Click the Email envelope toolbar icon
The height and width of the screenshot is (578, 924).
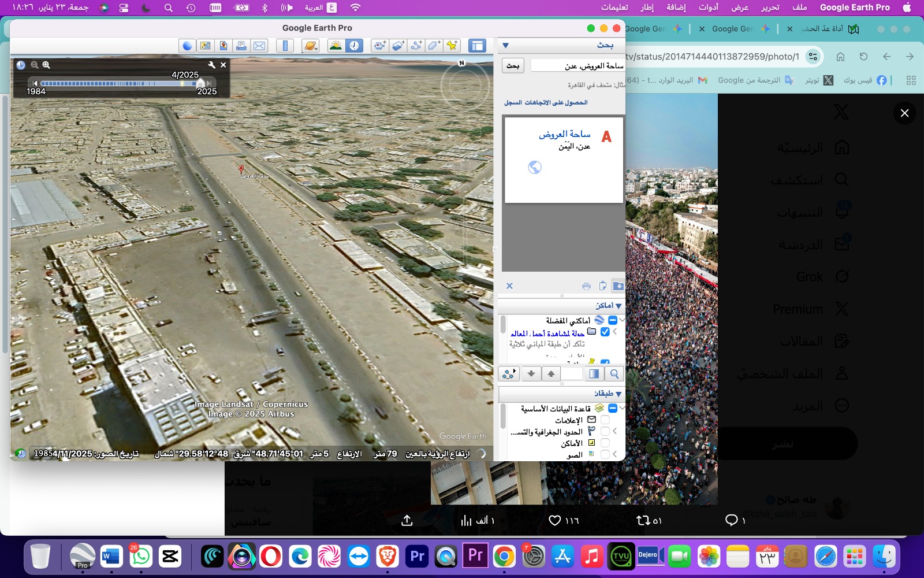tap(260, 46)
